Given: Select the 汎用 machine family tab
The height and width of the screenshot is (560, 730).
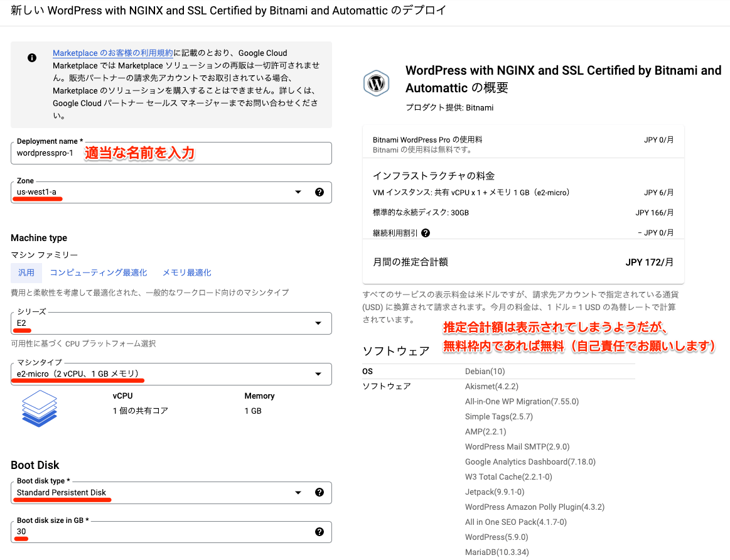Looking at the screenshot, I should tap(26, 273).
